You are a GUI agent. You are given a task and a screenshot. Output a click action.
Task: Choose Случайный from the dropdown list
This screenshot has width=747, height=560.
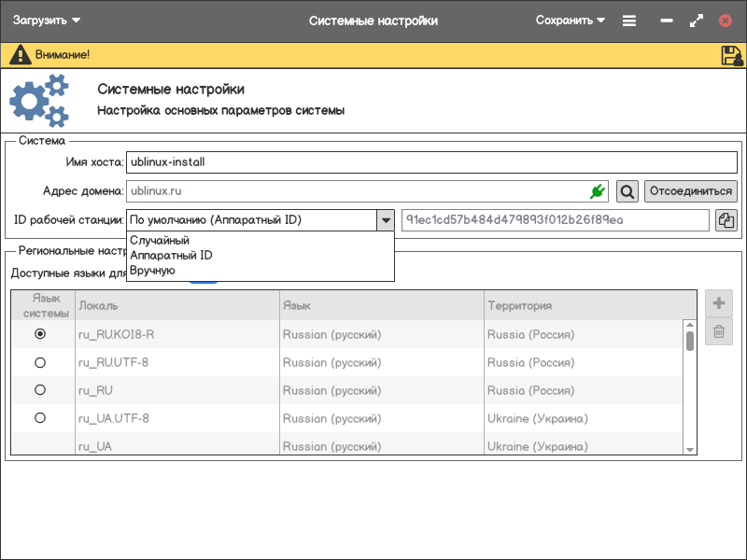coord(160,241)
